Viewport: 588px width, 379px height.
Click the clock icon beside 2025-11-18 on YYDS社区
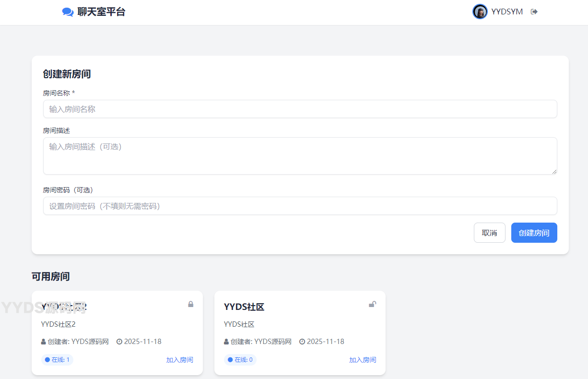[x=302, y=342]
